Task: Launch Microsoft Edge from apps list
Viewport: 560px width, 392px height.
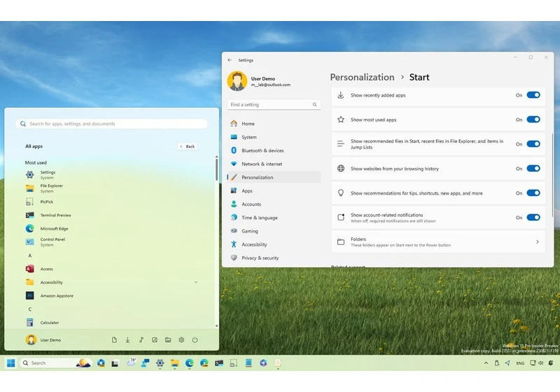Action: click(111, 228)
